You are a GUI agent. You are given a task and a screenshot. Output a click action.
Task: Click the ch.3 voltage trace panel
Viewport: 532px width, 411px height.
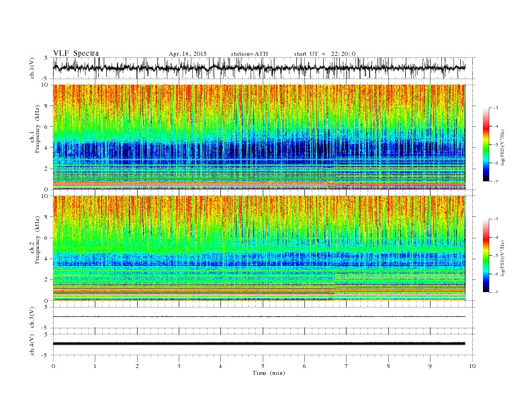[x=264, y=318]
